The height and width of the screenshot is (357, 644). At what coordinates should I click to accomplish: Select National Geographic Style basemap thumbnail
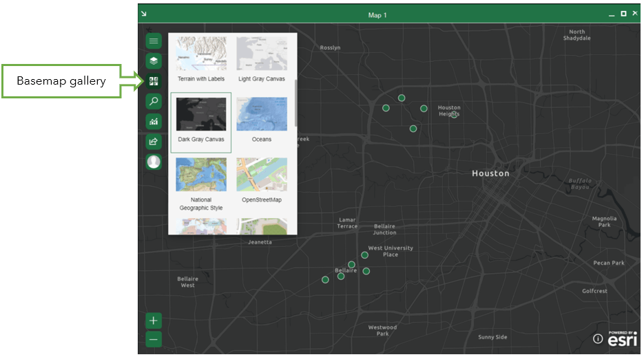(x=201, y=175)
